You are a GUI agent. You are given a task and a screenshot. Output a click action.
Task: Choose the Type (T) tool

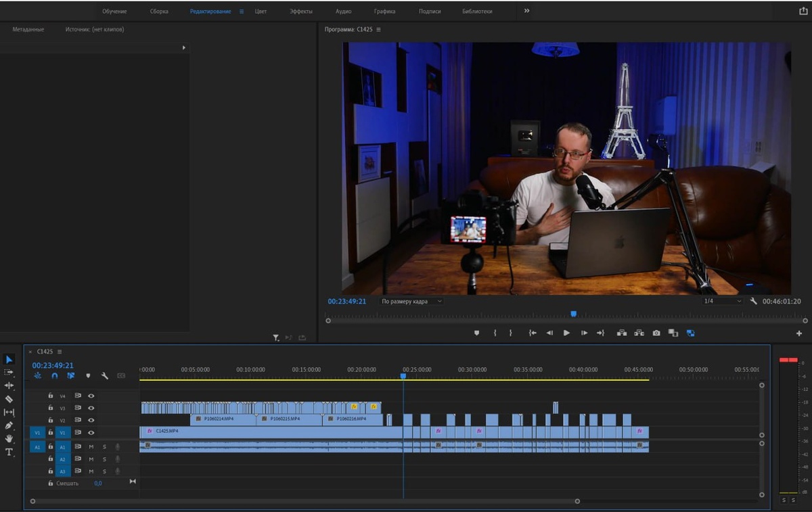[9, 452]
